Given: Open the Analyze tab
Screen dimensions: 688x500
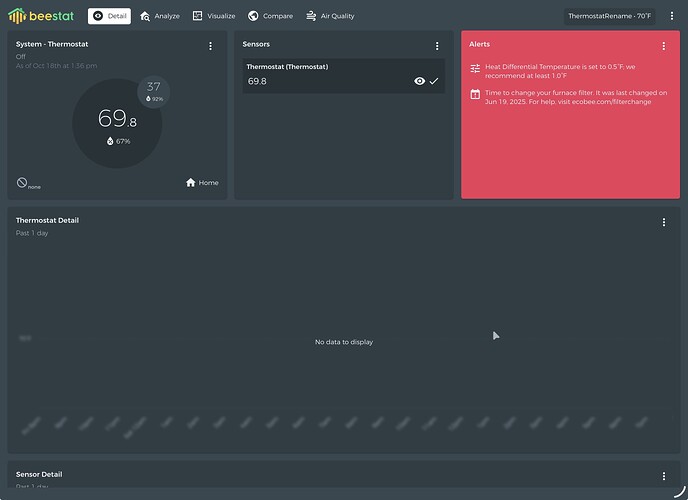Looking at the screenshot, I should click(x=160, y=16).
